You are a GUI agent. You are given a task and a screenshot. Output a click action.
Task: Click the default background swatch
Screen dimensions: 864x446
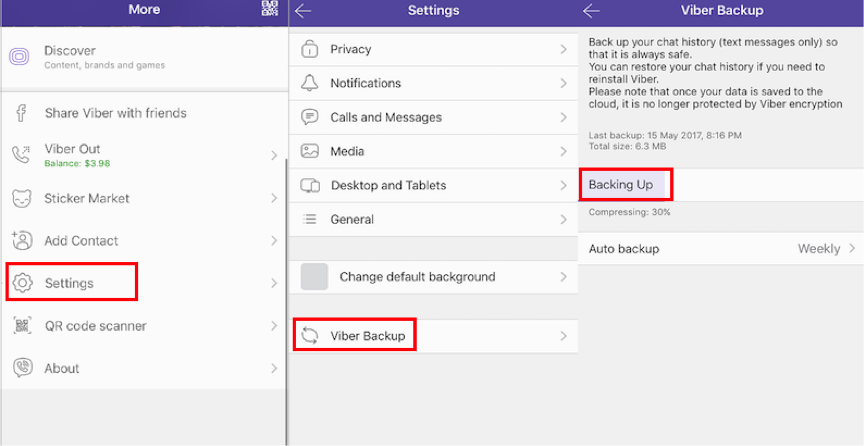click(315, 277)
